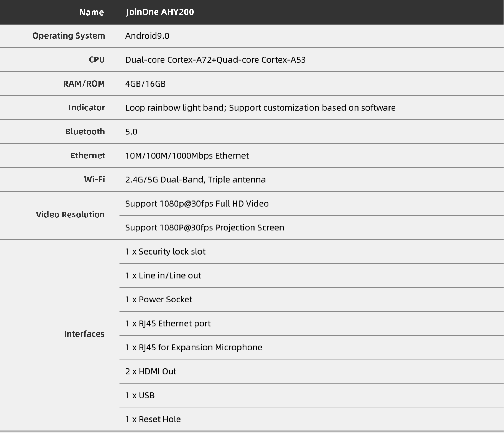Click the CPU row label
Viewport: 504px width, 433px height.
[x=97, y=59]
